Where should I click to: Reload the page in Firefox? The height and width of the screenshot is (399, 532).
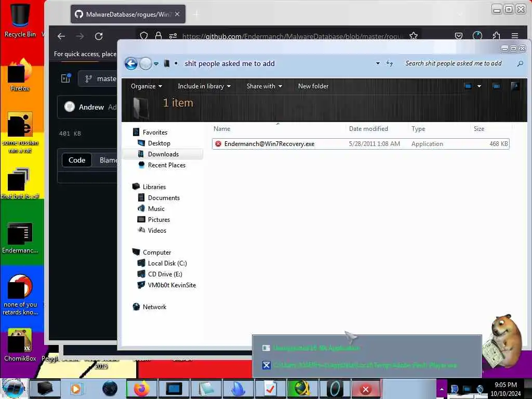click(99, 36)
